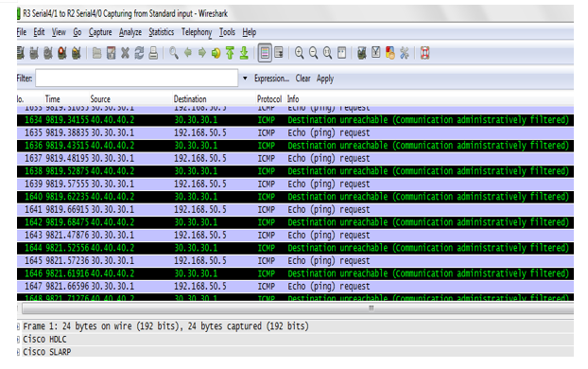The image size is (588, 369).
Task: Select packet 1634 Destination unreachable row
Action: [x=295, y=120]
